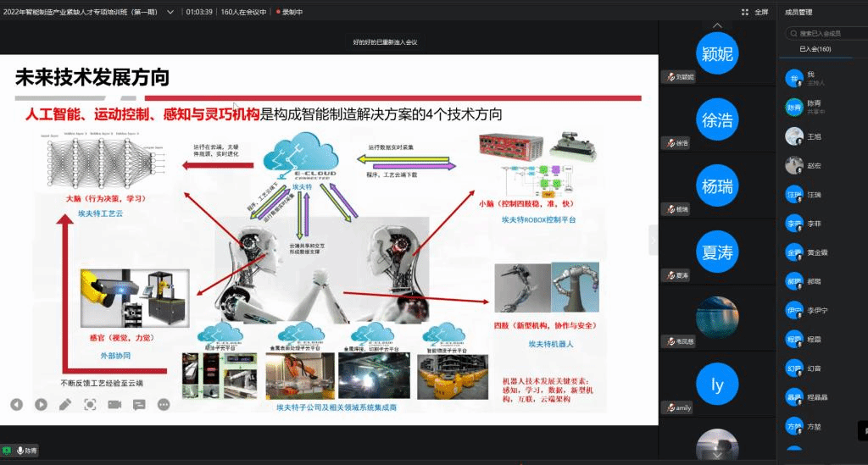Viewport: 868px width, 465px height.
Task: Select member 我 (host) in list
Action: coord(824,78)
